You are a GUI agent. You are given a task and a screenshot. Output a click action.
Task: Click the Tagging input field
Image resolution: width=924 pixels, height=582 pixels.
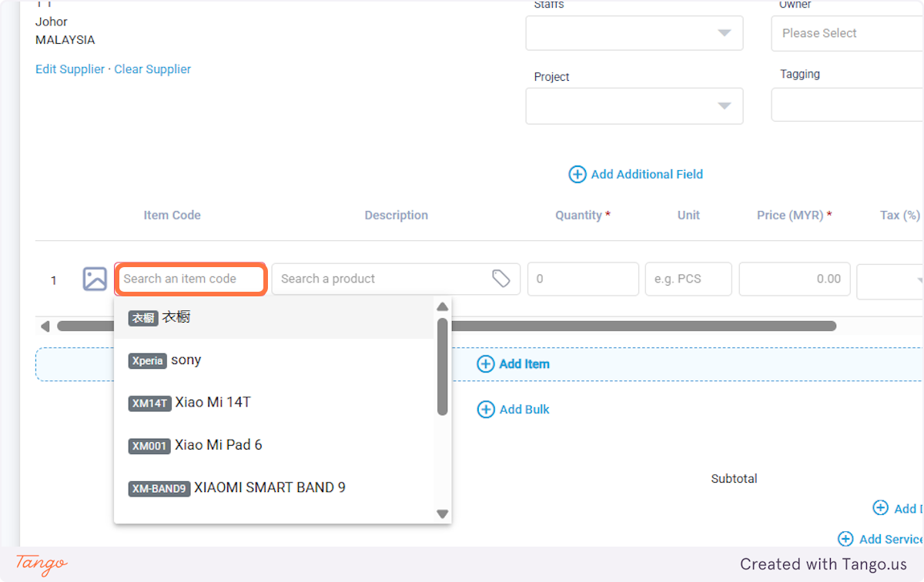point(847,104)
